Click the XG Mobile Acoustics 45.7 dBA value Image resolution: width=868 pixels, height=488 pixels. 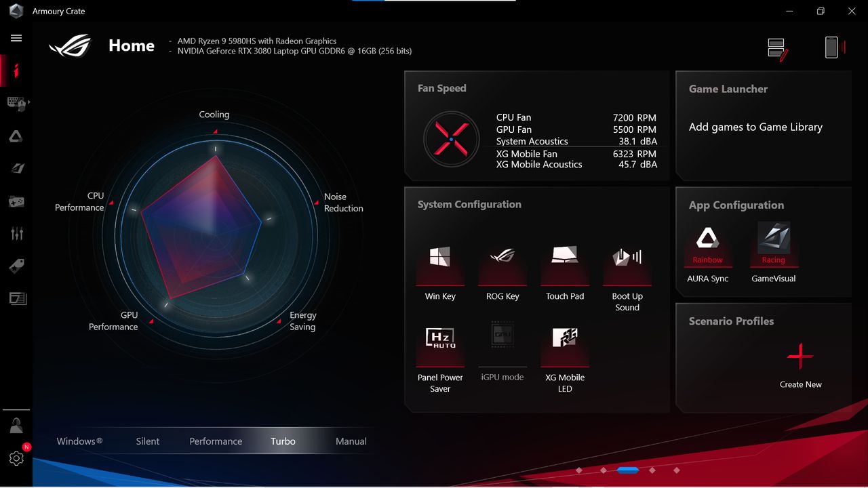tap(637, 164)
